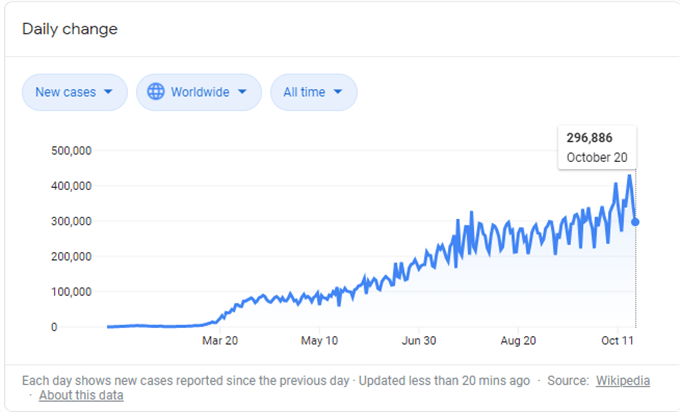Click the 300,000 y-axis label
Viewport: 680px width, 412px height.
(72, 221)
